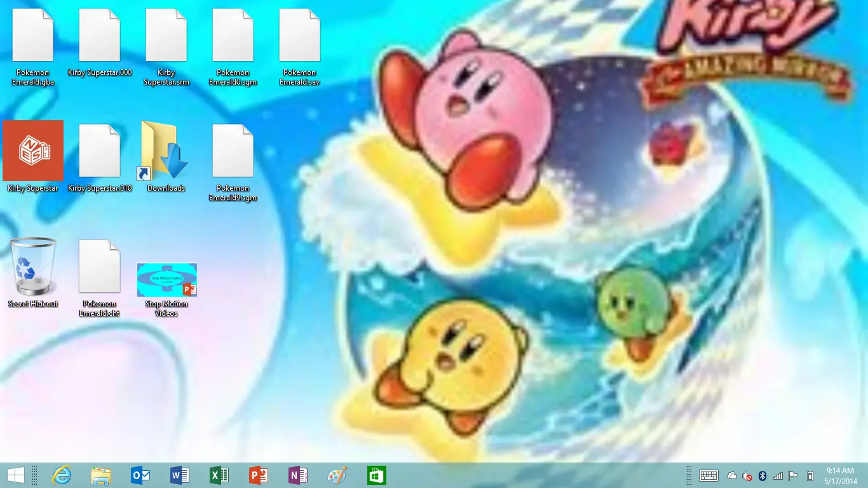868x488 pixels.
Task: Open File Explorer from taskbar
Action: click(101, 475)
